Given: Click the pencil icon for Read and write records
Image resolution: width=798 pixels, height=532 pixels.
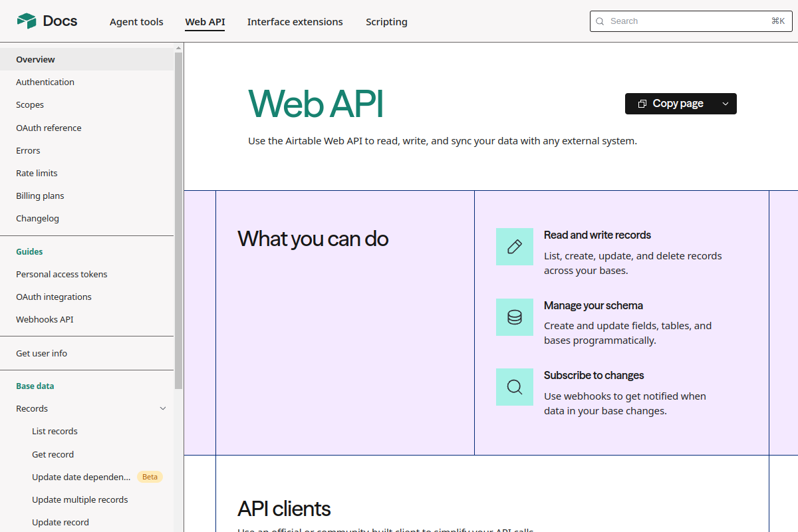Looking at the screenshot, I should click(x=515, y=247).
